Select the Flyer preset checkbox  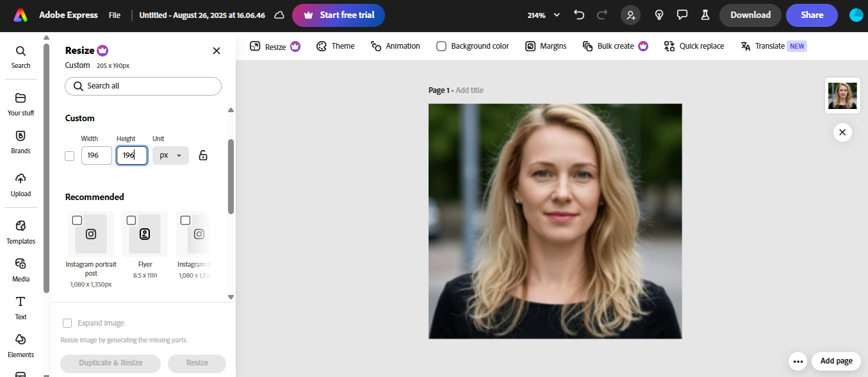[131, 221]
